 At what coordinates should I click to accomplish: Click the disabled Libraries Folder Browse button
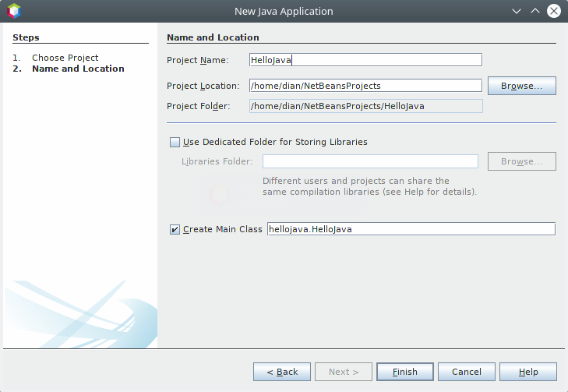[x=521, y=161]
